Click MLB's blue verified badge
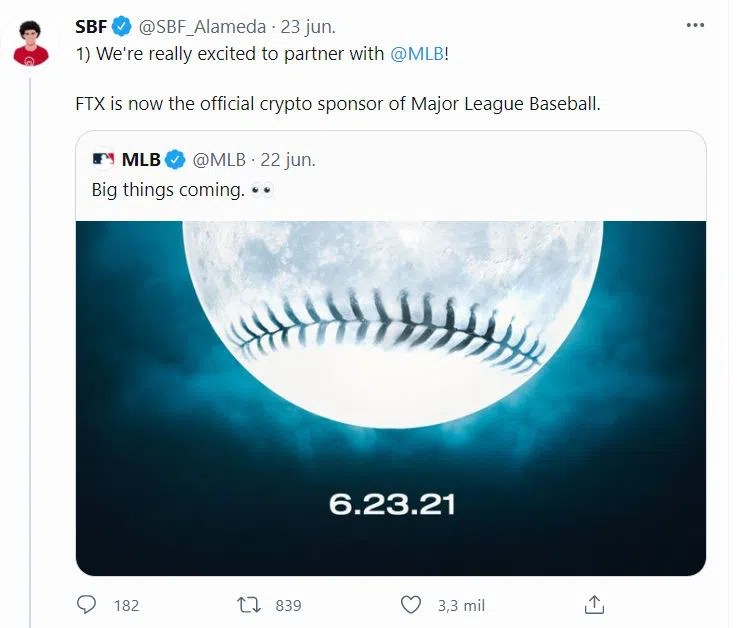 point(175,159)
